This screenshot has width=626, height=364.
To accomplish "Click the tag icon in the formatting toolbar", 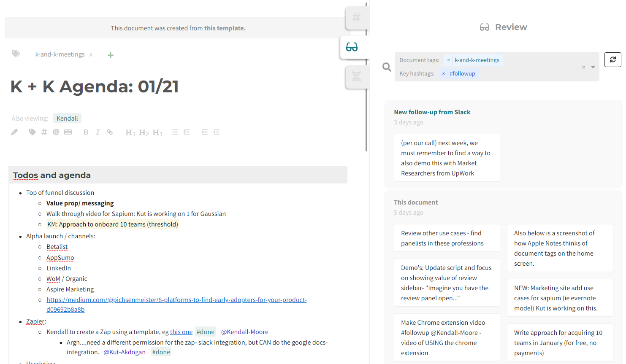I will [x=32, y=132].
